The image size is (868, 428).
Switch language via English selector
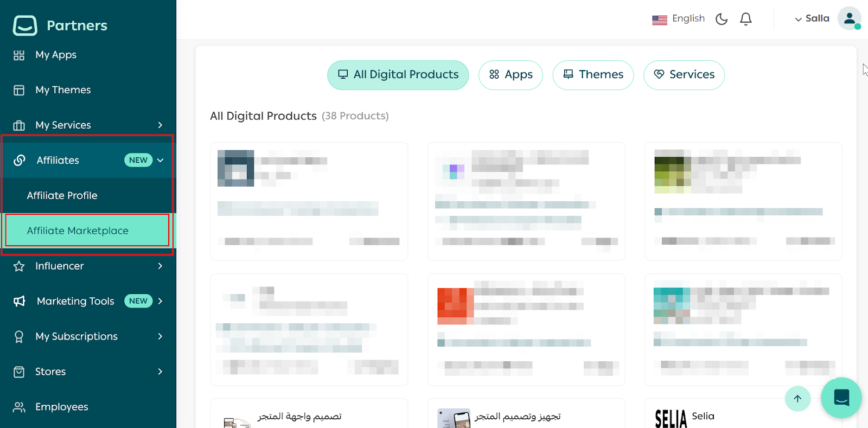point(678,19)
